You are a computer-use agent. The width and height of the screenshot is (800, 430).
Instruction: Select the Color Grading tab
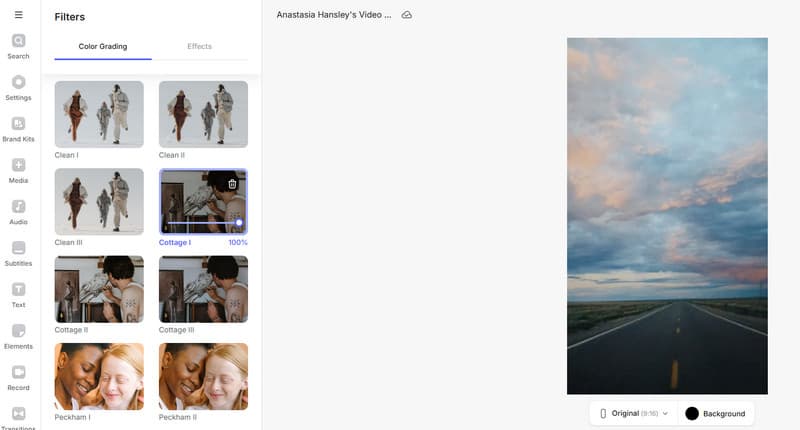102,47
